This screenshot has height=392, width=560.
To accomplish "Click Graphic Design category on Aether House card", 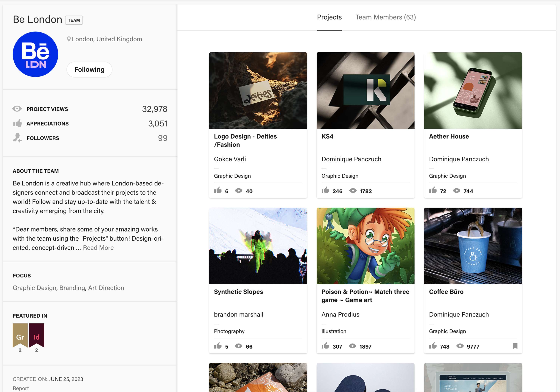I will [x=447, y=176].
